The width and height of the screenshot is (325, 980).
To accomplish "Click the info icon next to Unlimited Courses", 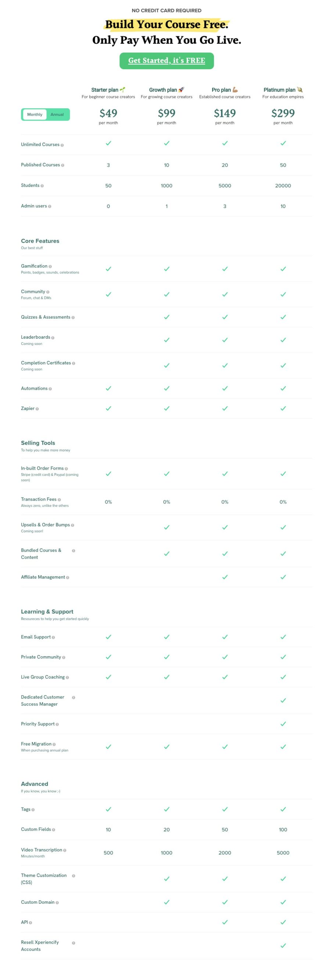I will tap(63, 145).
